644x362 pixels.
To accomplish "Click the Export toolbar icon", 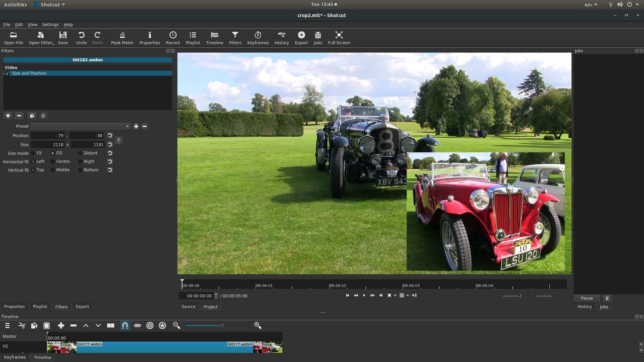I will (301, 38).
